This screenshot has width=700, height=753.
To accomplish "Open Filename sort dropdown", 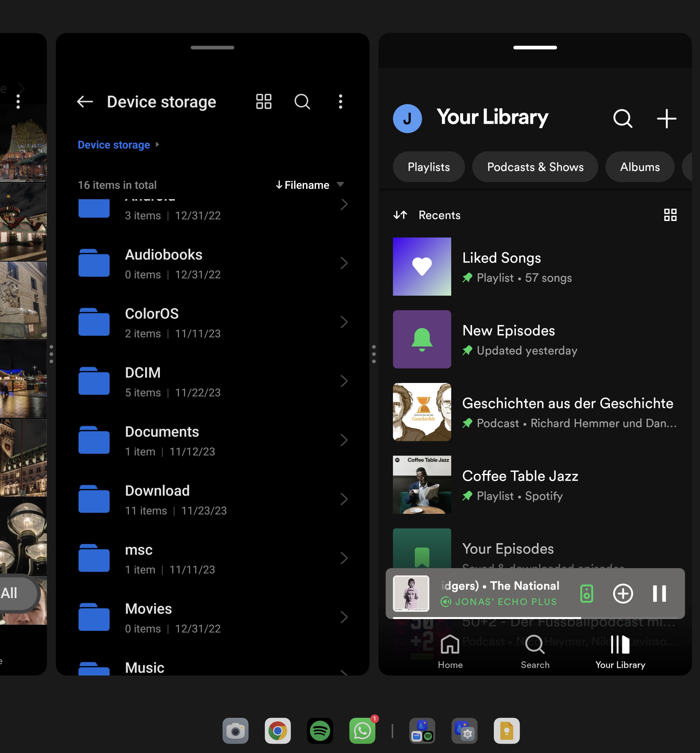I will pyautogui.click(x=310, y=185).
